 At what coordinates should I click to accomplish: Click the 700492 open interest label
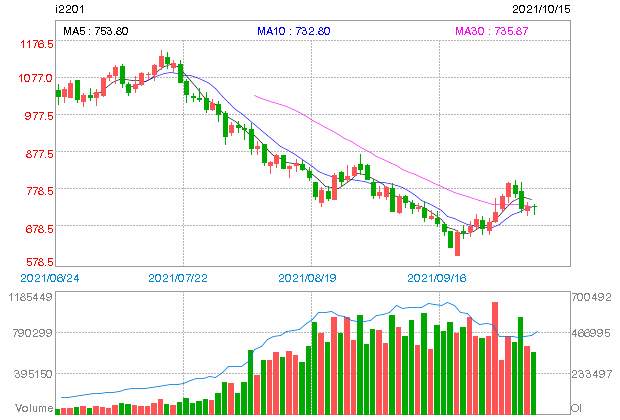click(x=591, y=297)
